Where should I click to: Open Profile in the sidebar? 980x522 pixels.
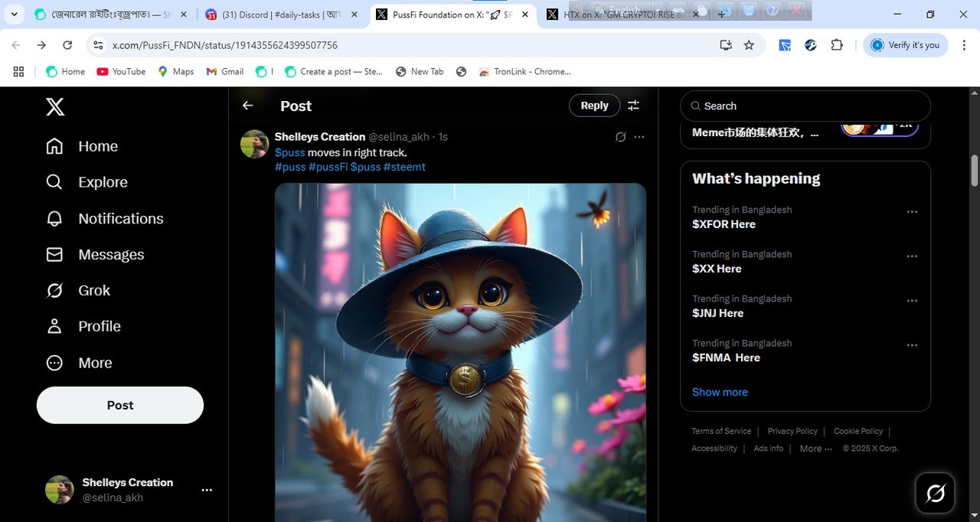83,326
